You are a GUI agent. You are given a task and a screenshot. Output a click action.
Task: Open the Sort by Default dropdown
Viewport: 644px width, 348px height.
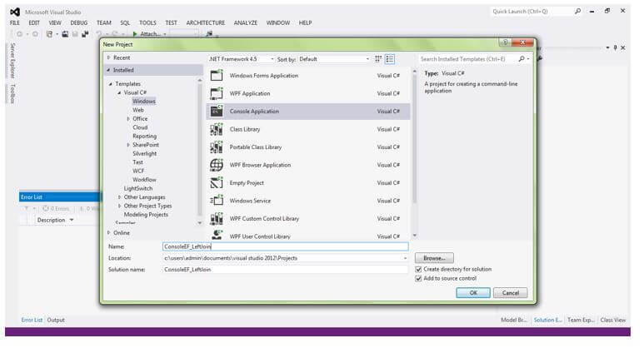334,59
